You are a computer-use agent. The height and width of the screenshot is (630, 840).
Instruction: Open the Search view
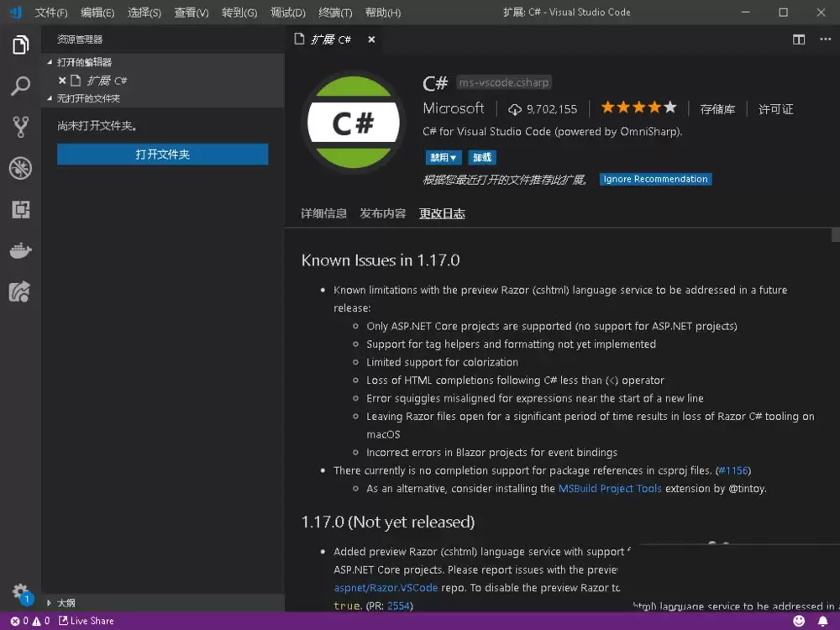20,87
